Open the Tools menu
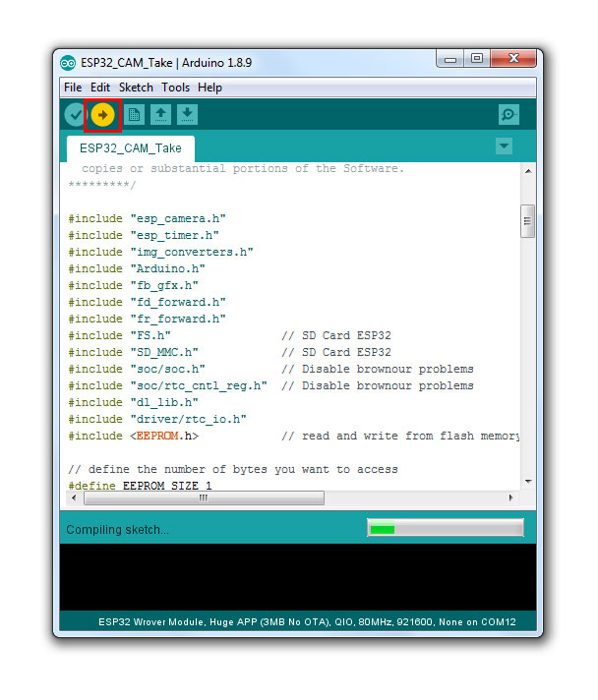 click(175, 87)
